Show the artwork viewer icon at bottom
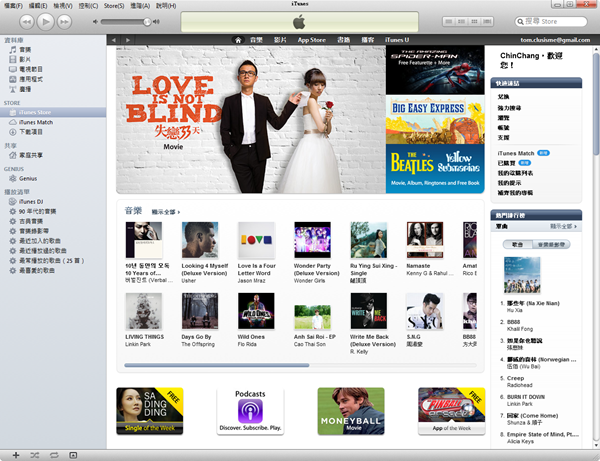 tap(73, 454)
